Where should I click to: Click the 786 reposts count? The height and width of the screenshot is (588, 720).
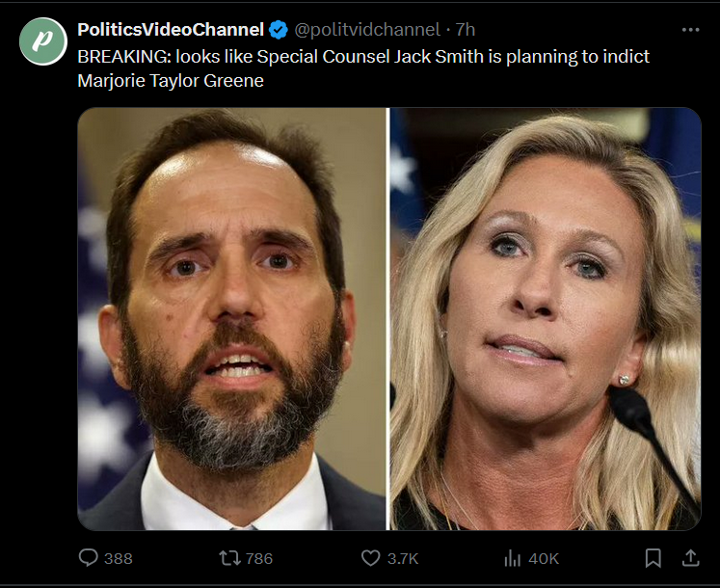pyautogui.click(x=259, y=558)
